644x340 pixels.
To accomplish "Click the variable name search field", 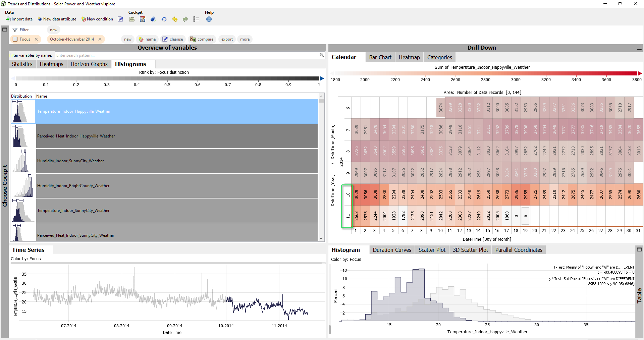I will 187,55.
